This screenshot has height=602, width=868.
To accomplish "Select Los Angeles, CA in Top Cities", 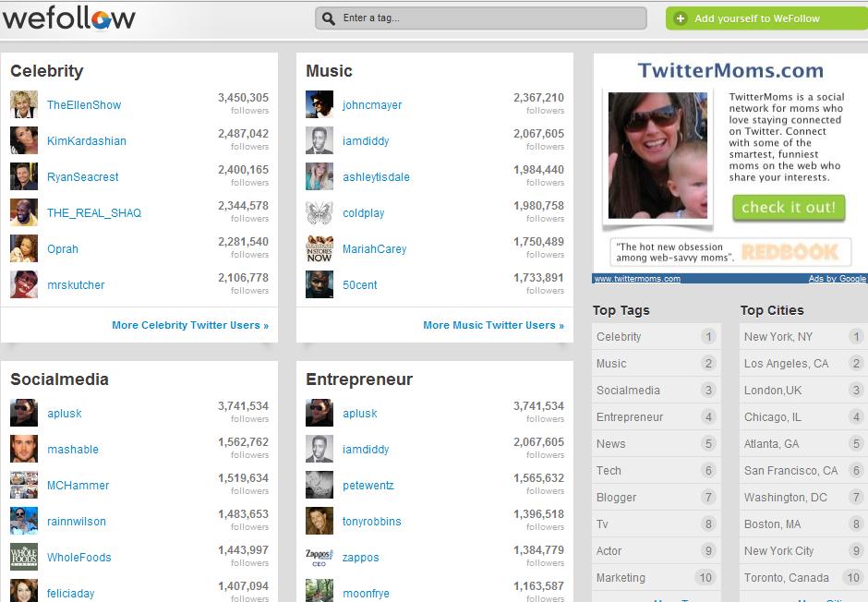I will [x=803, y=364].
